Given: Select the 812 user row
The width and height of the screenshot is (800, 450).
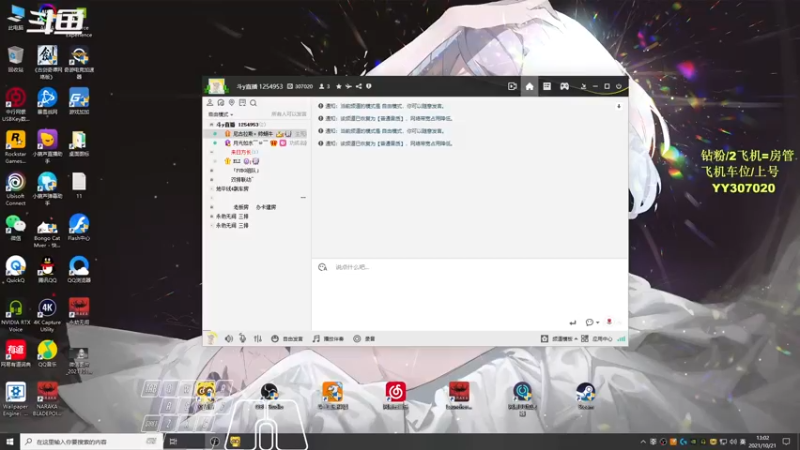Looking at the screenshot, I should click(x=257, y=161).
